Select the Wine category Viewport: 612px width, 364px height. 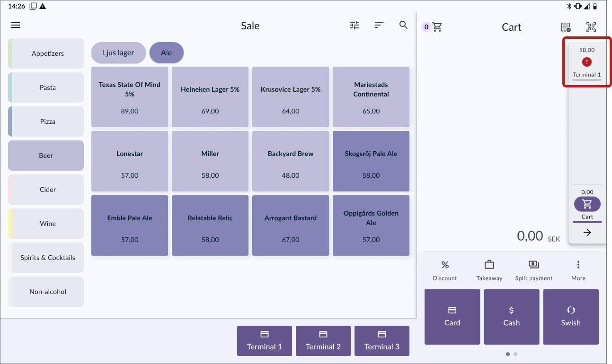pyautogui.click(x=46, y=224)
